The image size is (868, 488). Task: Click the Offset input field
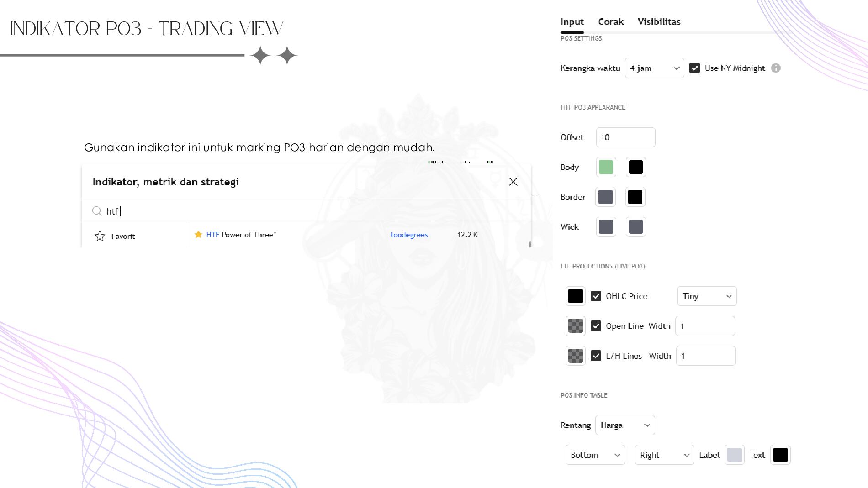[625, 137]
